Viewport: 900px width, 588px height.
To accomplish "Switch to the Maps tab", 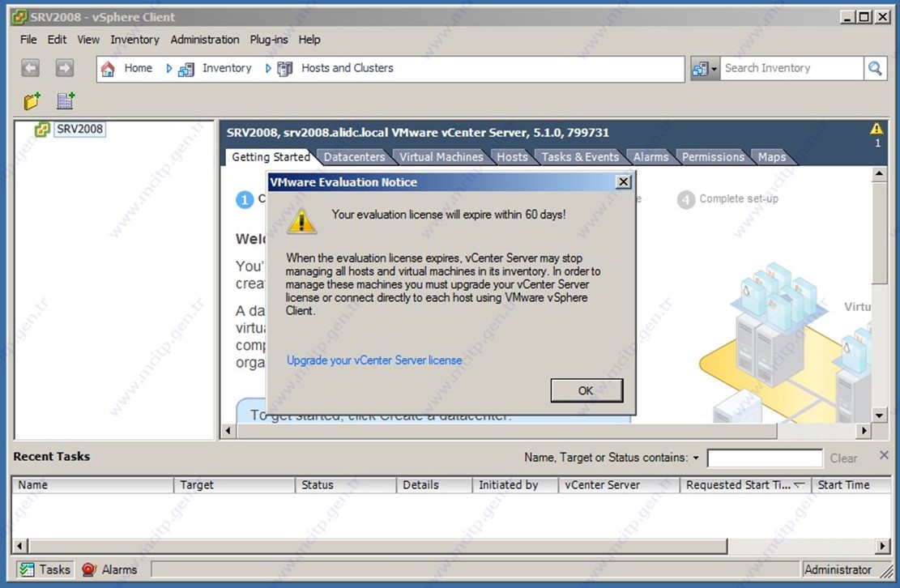I will click(772, 157).
